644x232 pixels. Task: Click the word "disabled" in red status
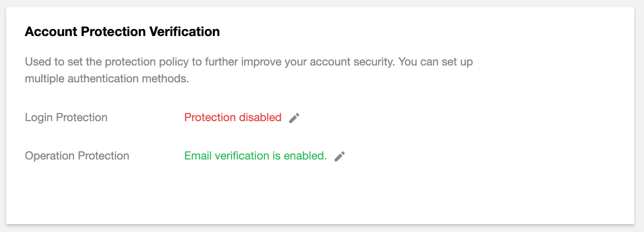pyautogui.click(x=260, y=117)
